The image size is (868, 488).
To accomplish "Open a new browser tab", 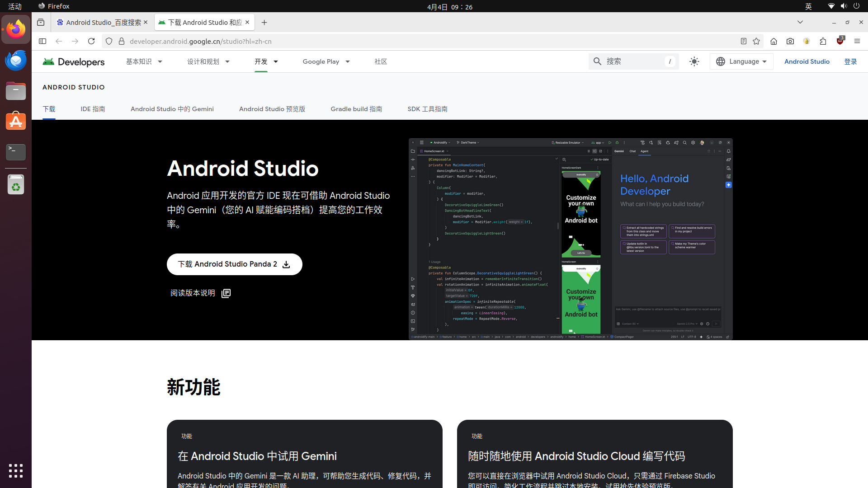I will click(x=264, y=23).
